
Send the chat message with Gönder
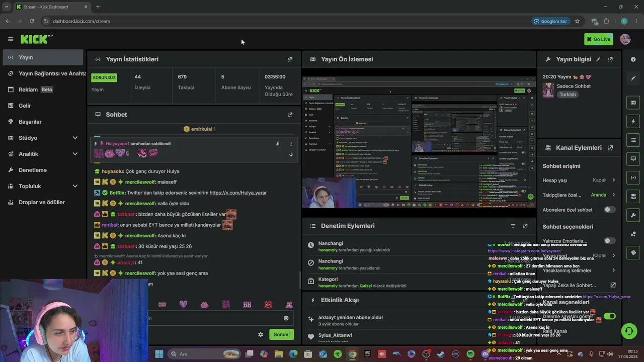[x=282, y=334]
